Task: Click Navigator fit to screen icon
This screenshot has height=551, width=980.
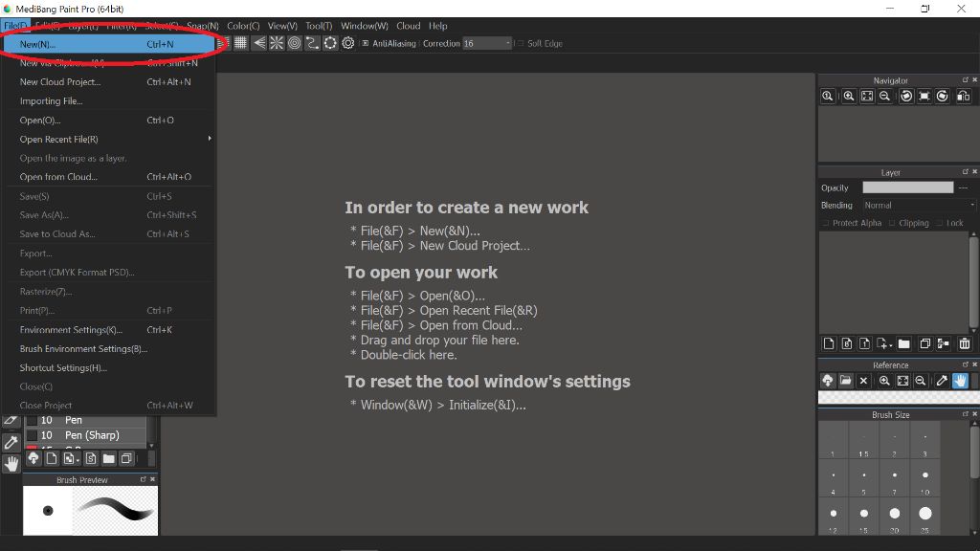Action: (867, 97)
